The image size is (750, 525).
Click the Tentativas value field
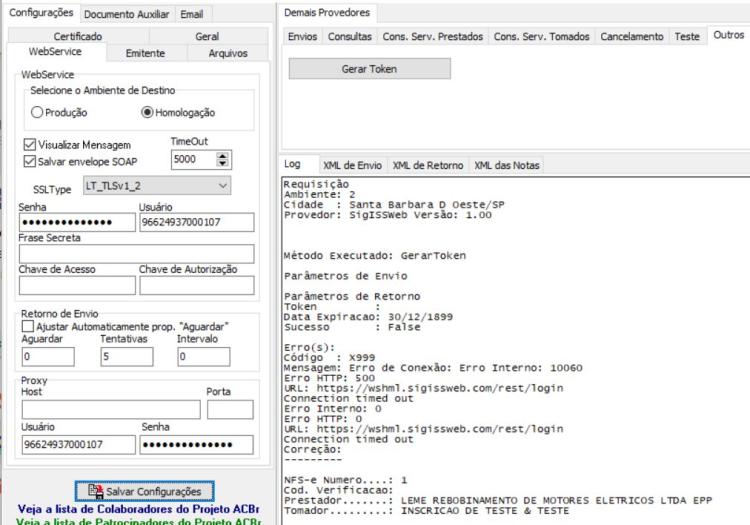127,357
